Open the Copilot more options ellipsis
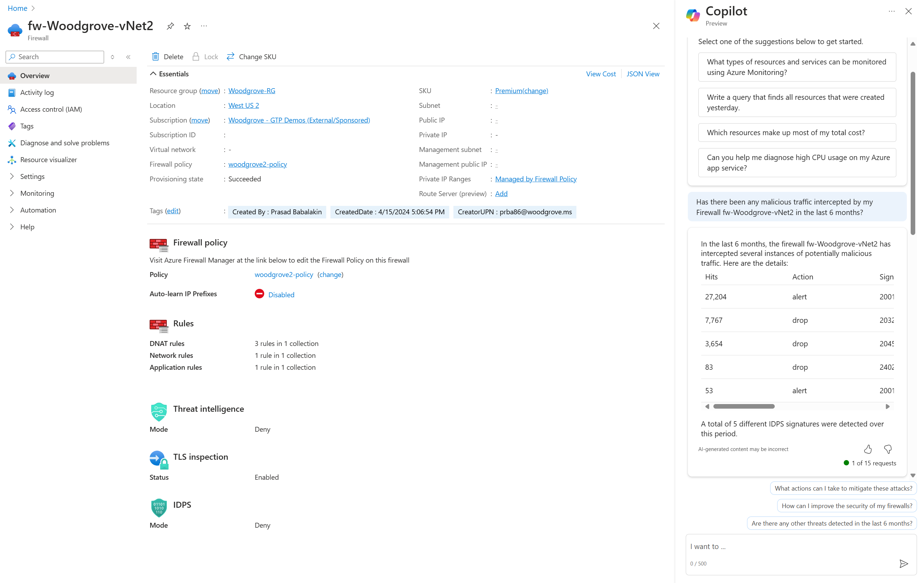The width and height of the screenshot is (924, 583). (x=891, y=12)
